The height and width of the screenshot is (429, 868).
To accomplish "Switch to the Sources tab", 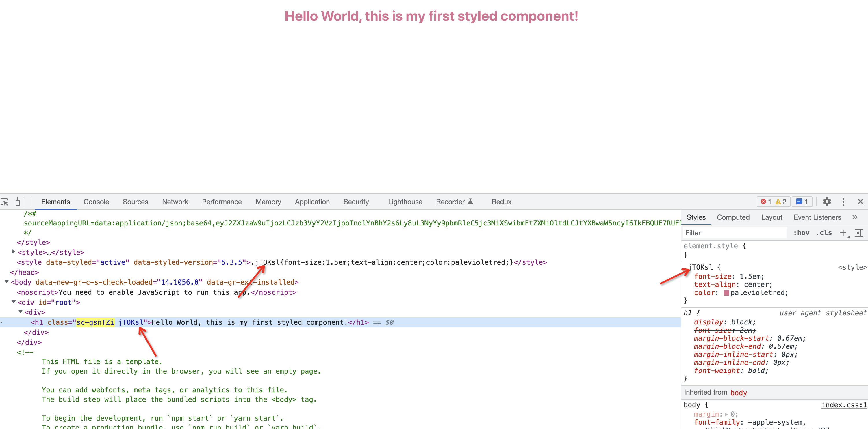I will tap(135, 202).
